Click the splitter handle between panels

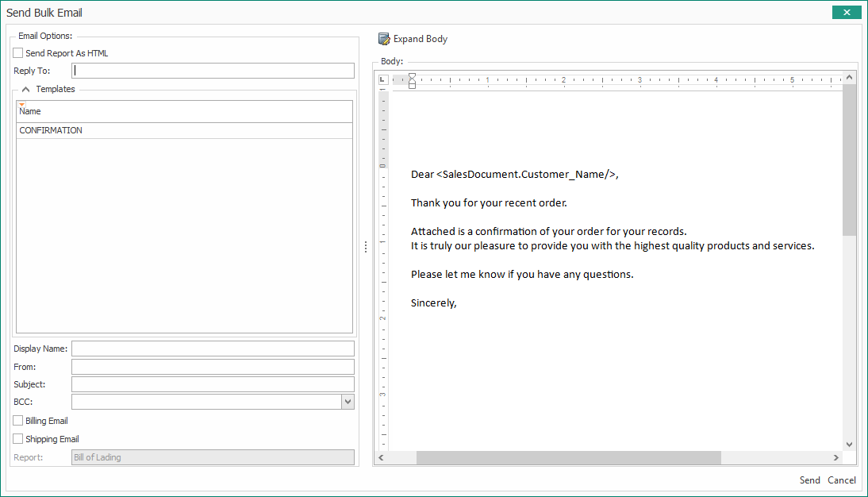366,247
